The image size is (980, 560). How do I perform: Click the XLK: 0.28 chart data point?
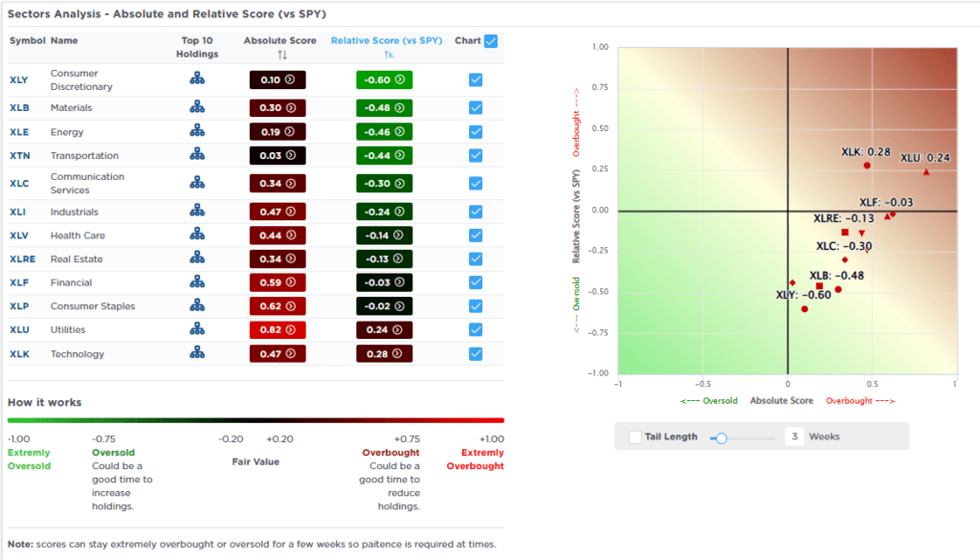[867, 166]
